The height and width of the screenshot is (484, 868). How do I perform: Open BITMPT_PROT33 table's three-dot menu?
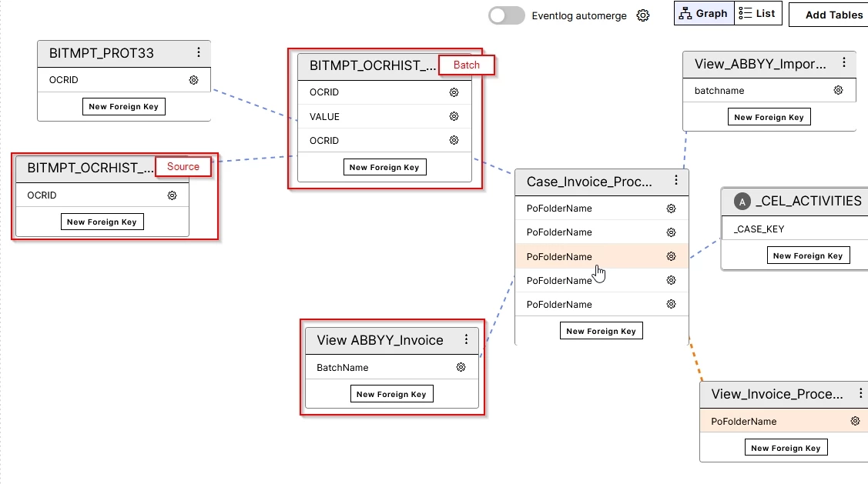(x=198, y=52)
